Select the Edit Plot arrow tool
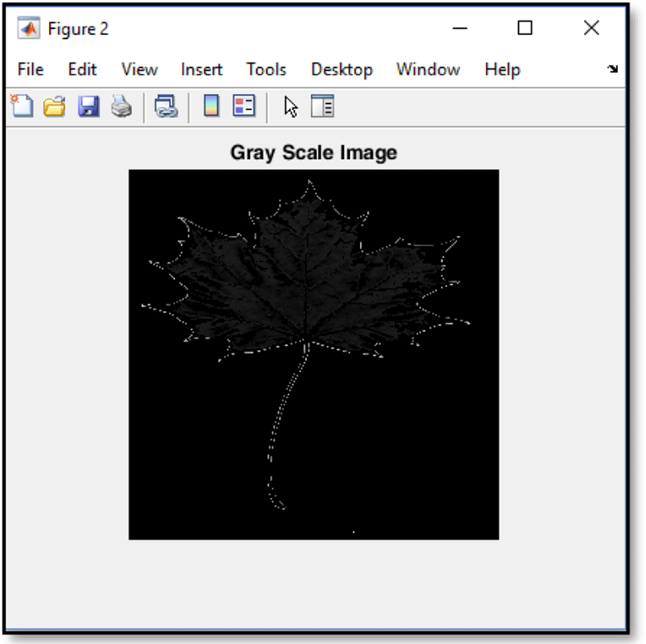Screen dimensions: 646x644 click(291, 107)
